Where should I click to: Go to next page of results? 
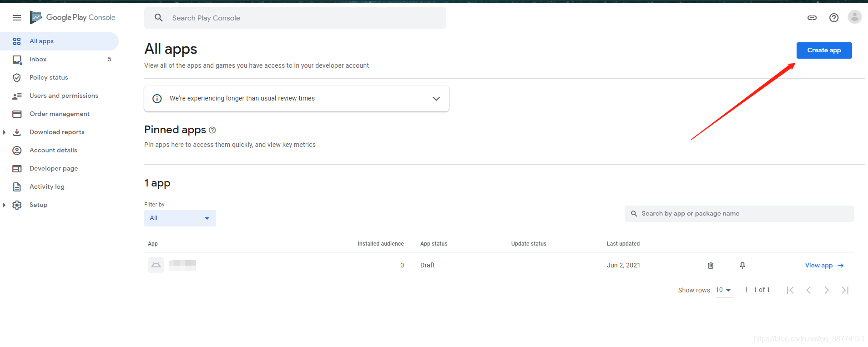(x=827, y=290)
